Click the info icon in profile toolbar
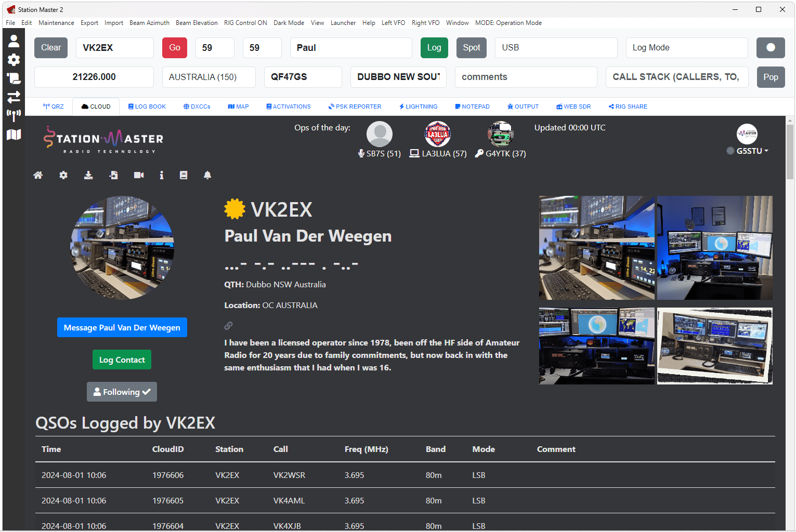The width and height of the screenshot is (796, 532). [x=162, y=175]
